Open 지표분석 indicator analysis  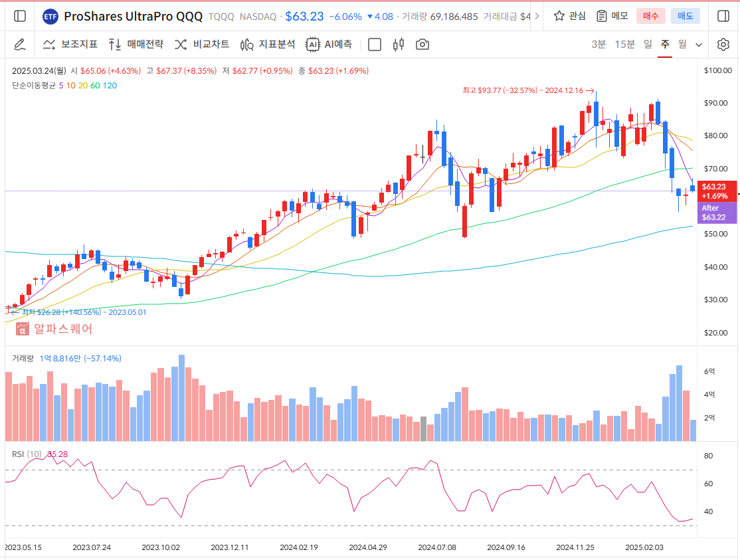(x=268, y=45)
